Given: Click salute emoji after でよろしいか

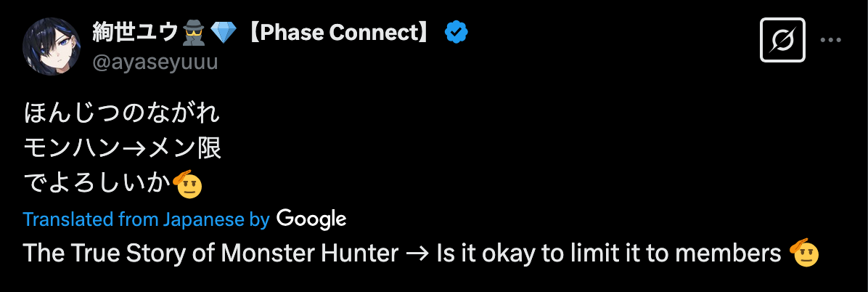Looking at the screenshot, I should (189, 184).
